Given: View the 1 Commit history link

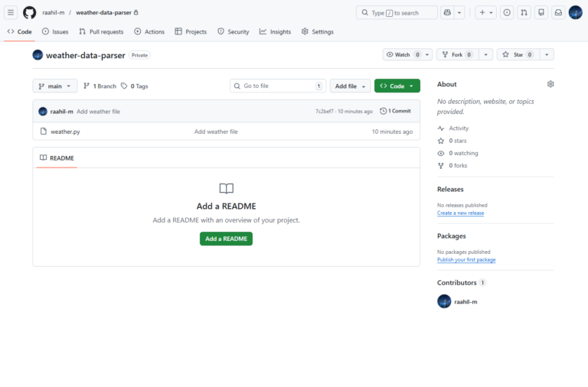Looking at the screenshot, I should pos(395,111).
